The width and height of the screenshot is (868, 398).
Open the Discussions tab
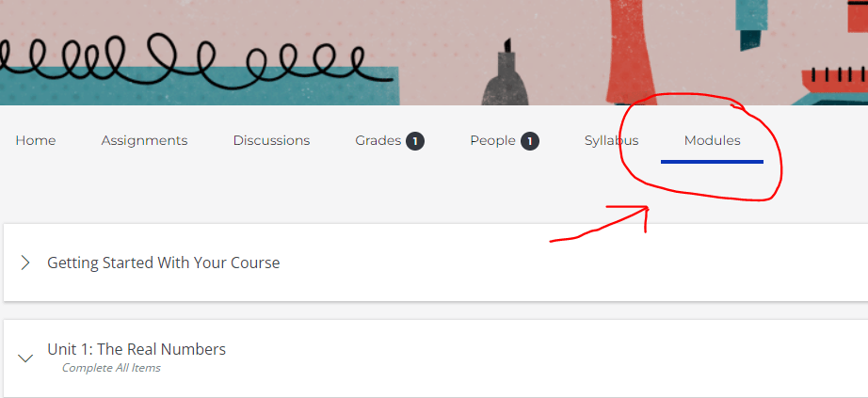coord(271,140)
